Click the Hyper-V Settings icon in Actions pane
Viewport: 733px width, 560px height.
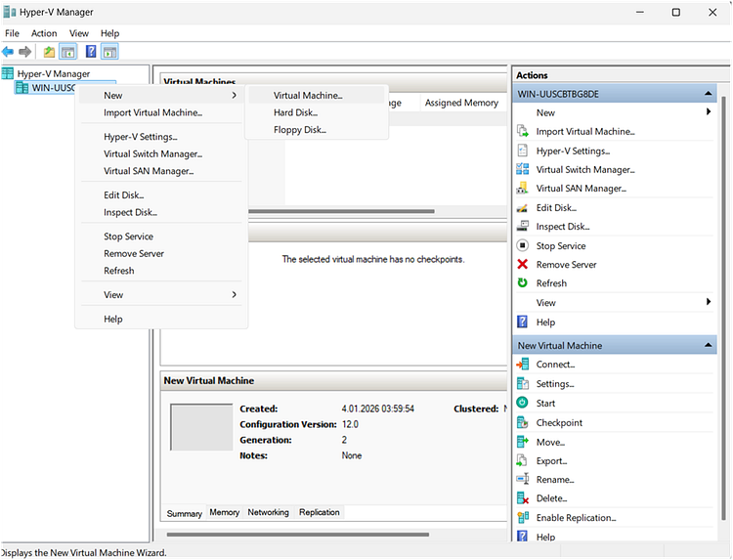[x=522, y=151]
